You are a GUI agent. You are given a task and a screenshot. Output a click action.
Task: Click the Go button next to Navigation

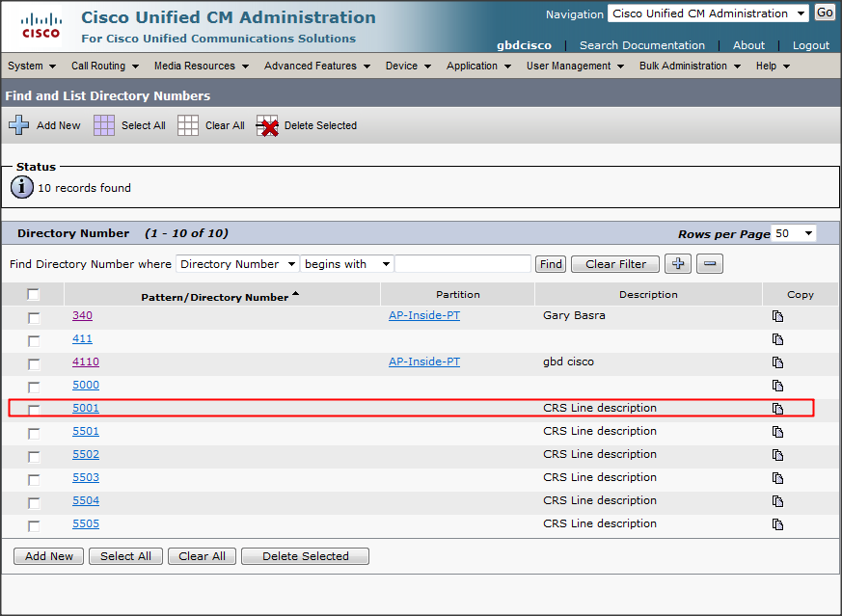click(825, 13)
